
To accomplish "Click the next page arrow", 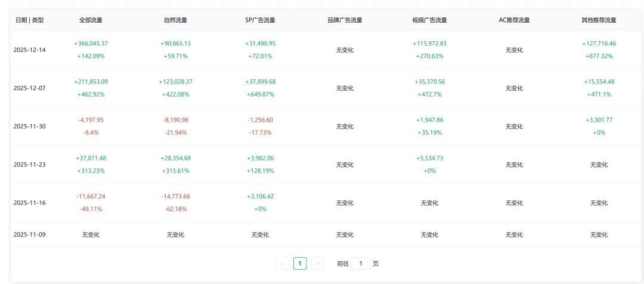I will click(x=318, y=263).
